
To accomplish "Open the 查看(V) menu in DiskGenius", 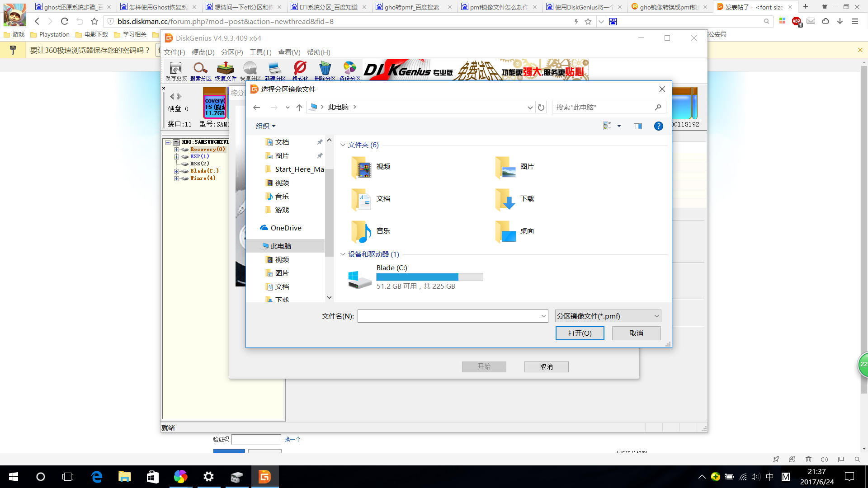I will point(289,52).
